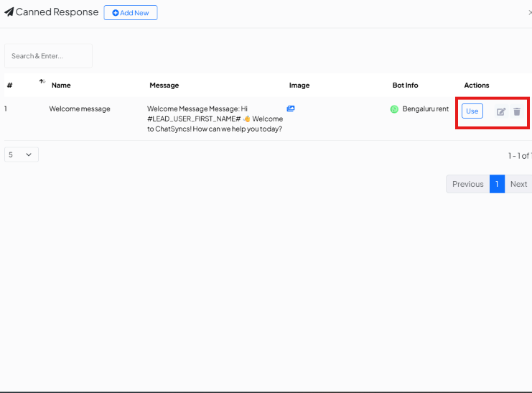The height and width of the screenshot is (393, 532).
Task: Click the Actions column header
Action: pyautogui.click(x=476, y=85)
